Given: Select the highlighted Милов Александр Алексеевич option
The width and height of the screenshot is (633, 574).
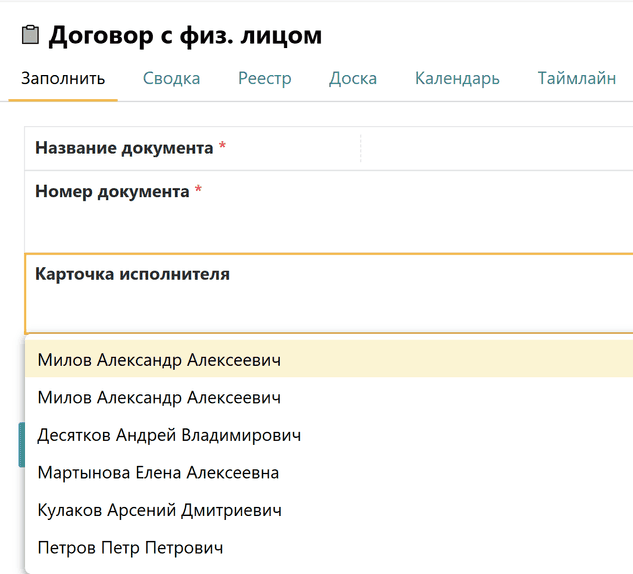Looking at the screenshot, I should click(x=159, y=360).
